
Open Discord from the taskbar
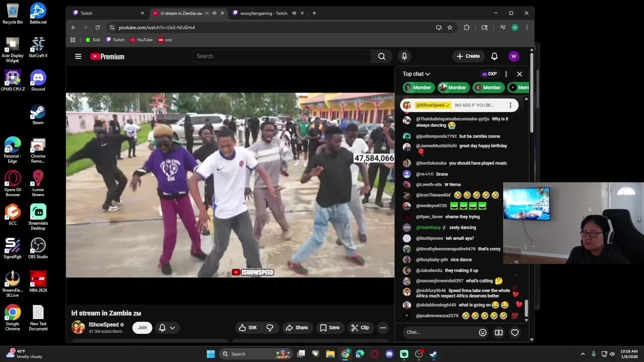pyautogui.click(x=389, y=354)
